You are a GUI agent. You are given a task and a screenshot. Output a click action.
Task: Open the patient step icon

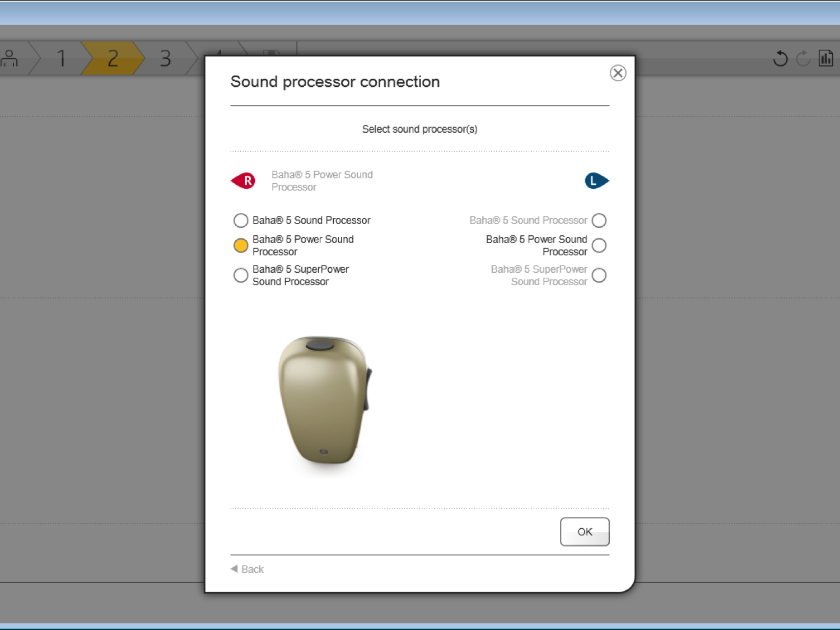coord(9,58)
